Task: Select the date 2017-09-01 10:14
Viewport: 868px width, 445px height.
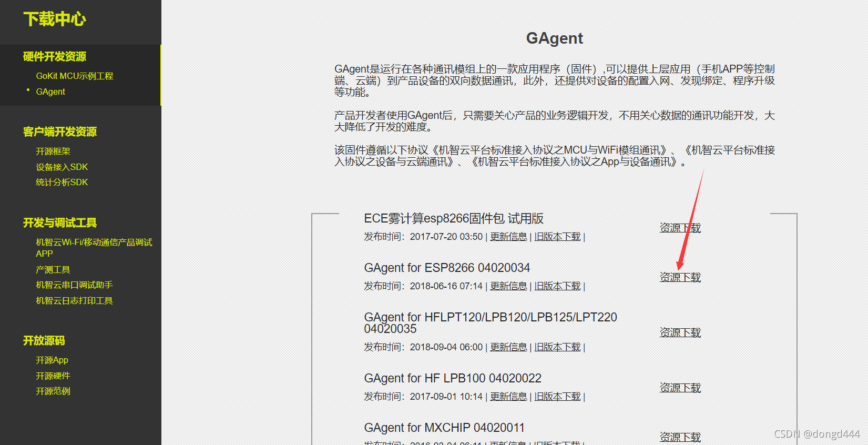Action: point(446,397)
